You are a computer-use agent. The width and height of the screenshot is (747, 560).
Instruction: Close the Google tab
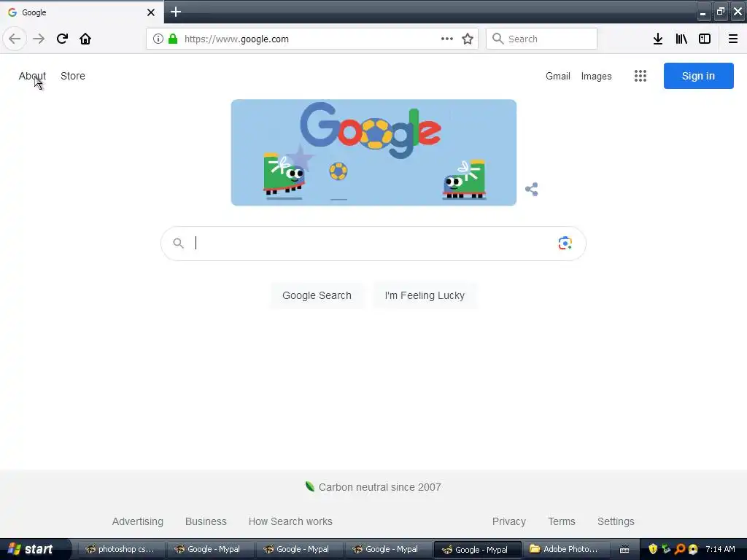(151, 12)
